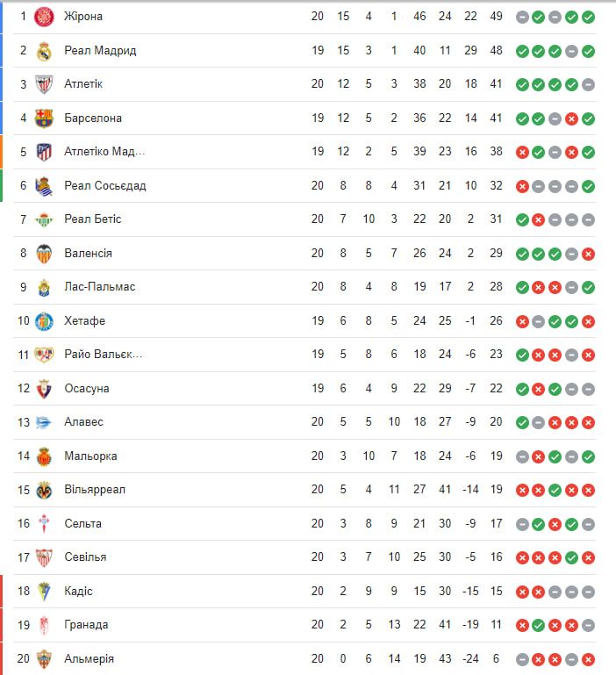The height and width of the screenshot is (675, 616).
Task: Click the Севілья club badge
Action: pyautogui.click(x=44, y=557)
